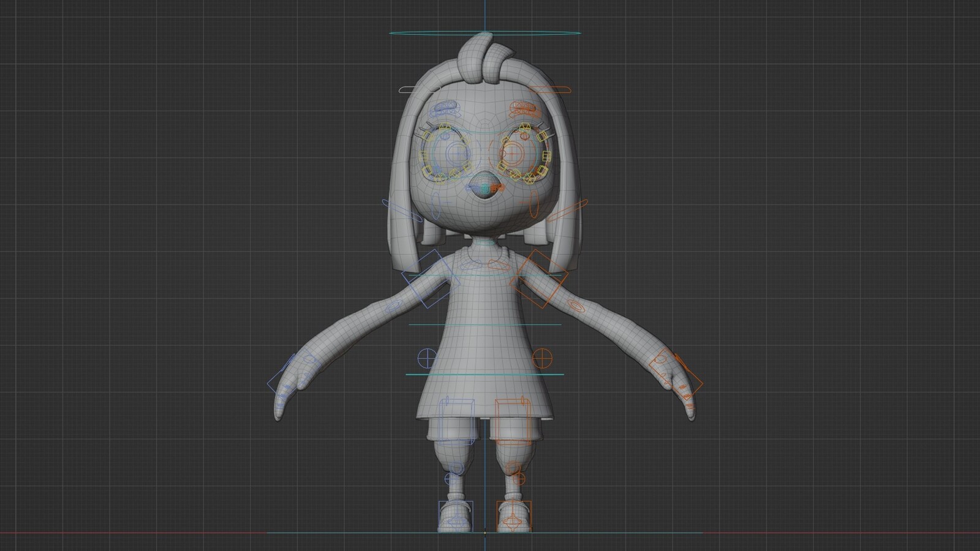980x551 pixels.
Task: Select the blue crosshair circle control beside the dress
Action: (x=426, y=358)
